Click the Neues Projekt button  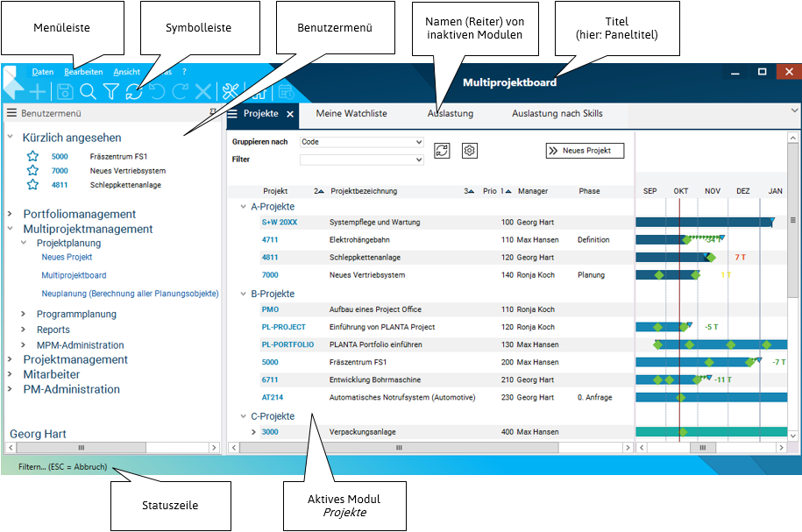pyautogui.click(x=585, y=151)
